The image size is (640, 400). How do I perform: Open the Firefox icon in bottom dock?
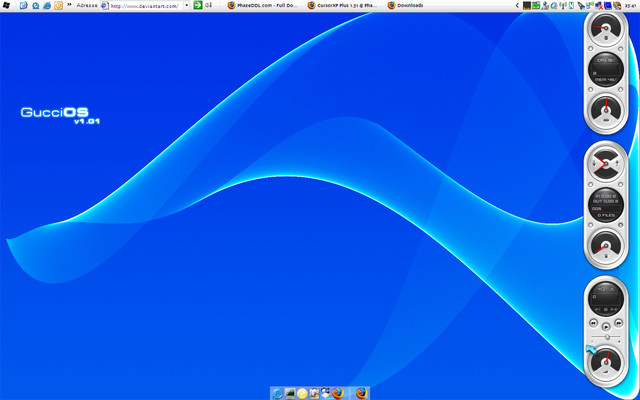point(338,393)
